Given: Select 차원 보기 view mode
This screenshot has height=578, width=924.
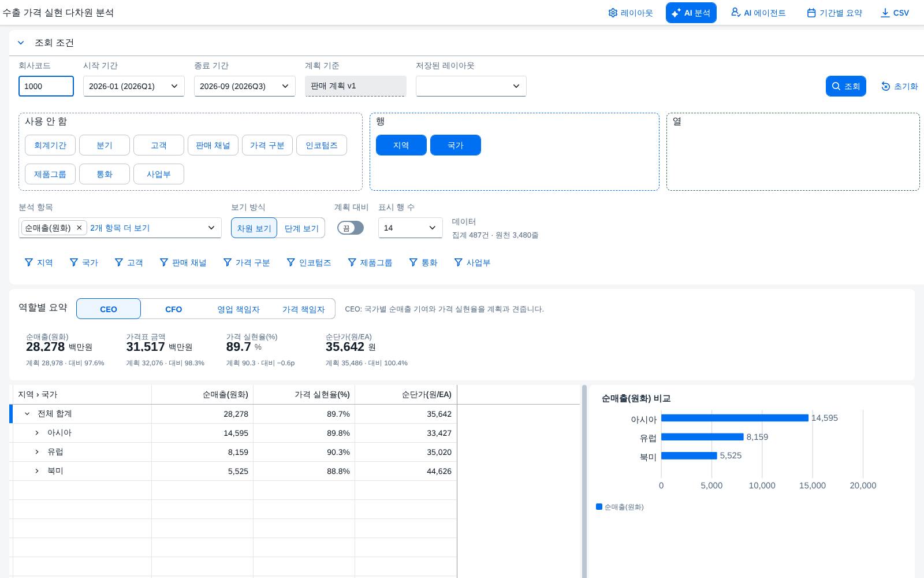Looking at the screenshot, I should 254,228.
